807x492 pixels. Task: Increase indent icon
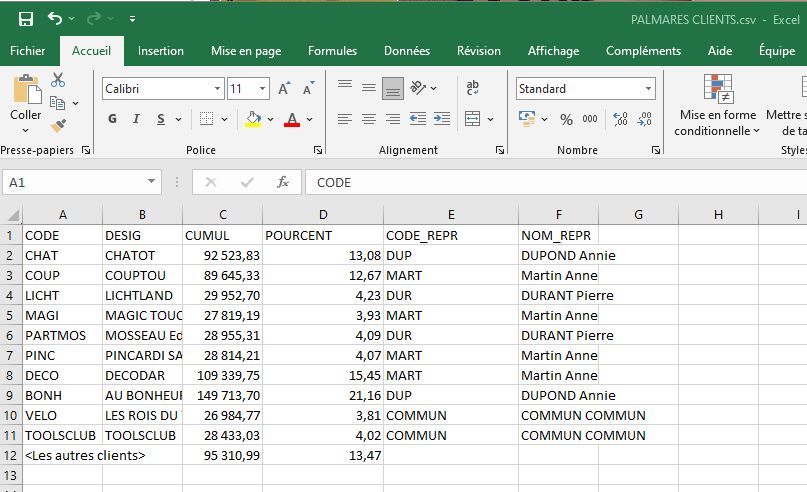click(442, 119)
